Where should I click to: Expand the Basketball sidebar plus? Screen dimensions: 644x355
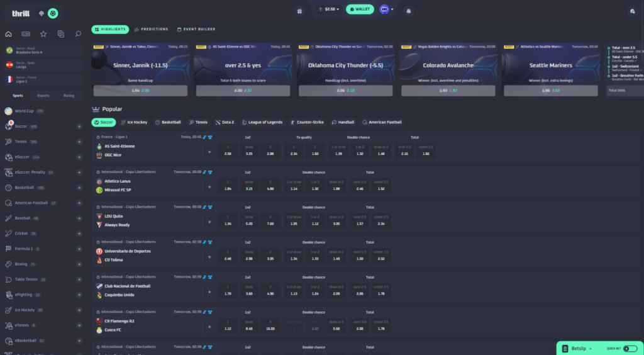coord(79,188)
